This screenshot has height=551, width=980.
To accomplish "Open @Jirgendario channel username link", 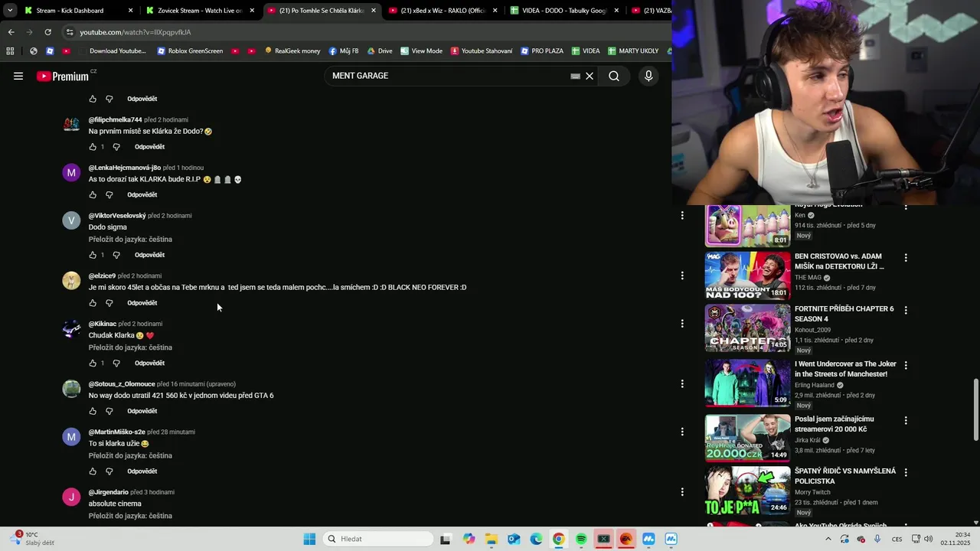I will 108,492.
